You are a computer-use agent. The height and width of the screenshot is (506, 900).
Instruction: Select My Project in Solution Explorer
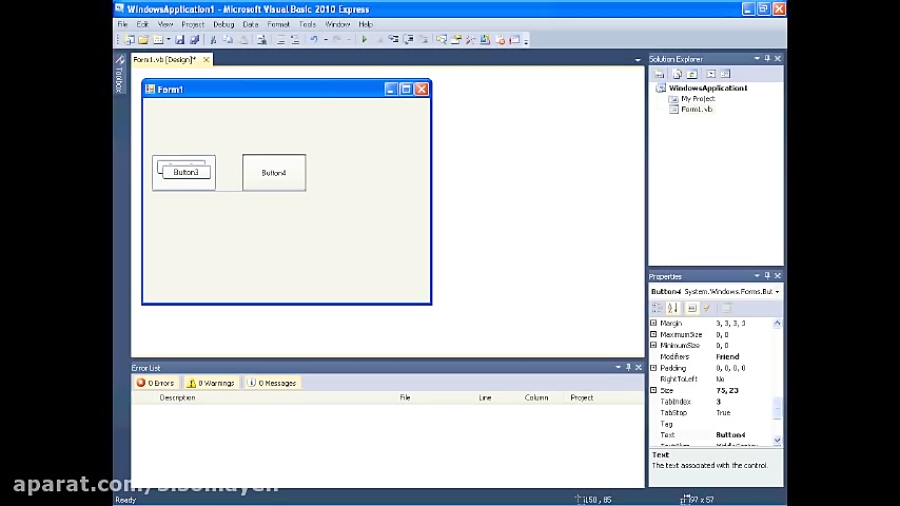697,99
